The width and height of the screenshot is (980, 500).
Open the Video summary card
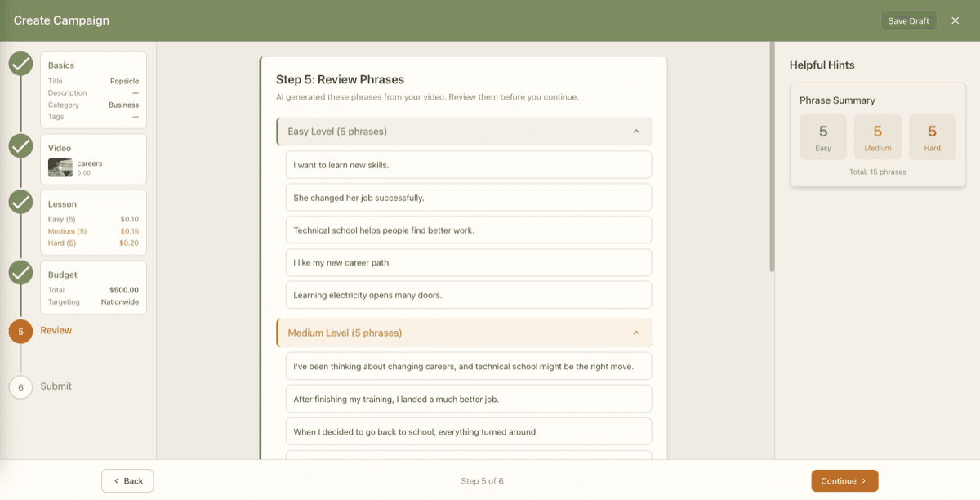[94, 159]
